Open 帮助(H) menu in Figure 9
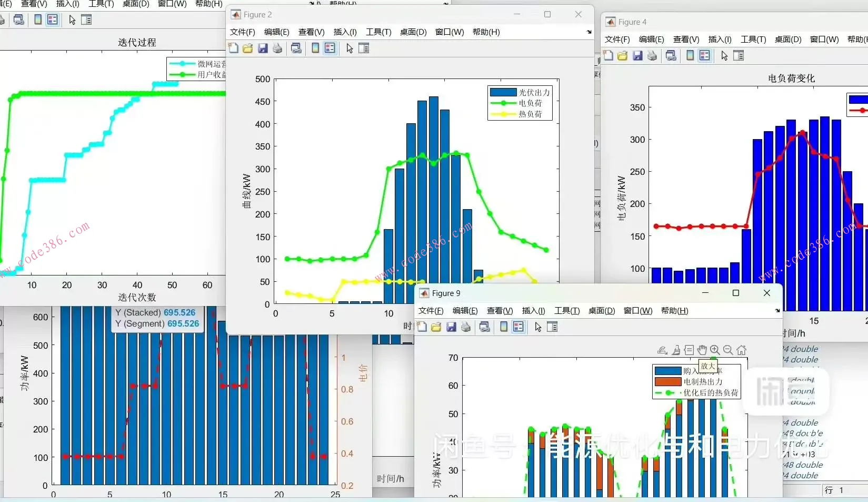This screenshot has width=868, height=502. click(x=674, y=311)
